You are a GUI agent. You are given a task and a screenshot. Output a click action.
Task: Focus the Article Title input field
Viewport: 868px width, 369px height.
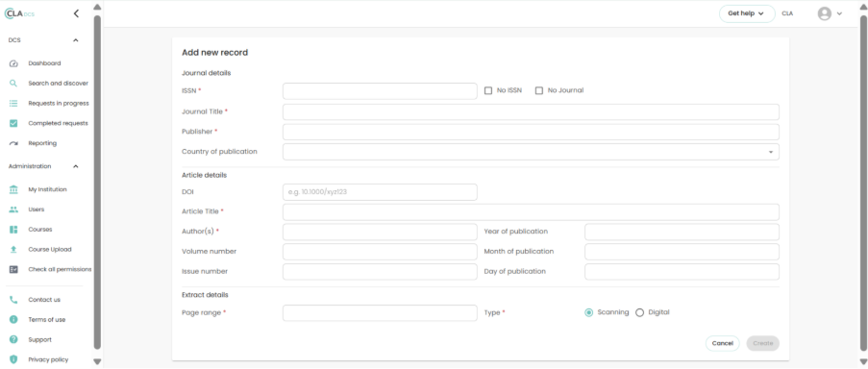coord(531,211)
